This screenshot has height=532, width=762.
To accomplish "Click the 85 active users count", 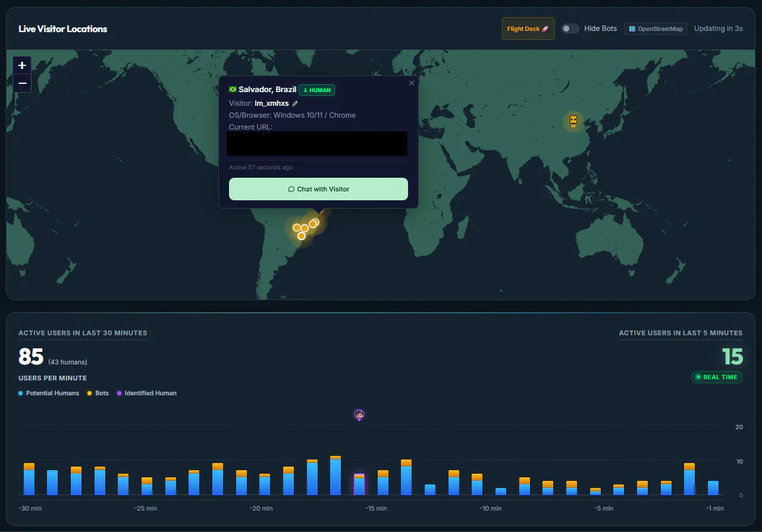I will coord(31,357).
